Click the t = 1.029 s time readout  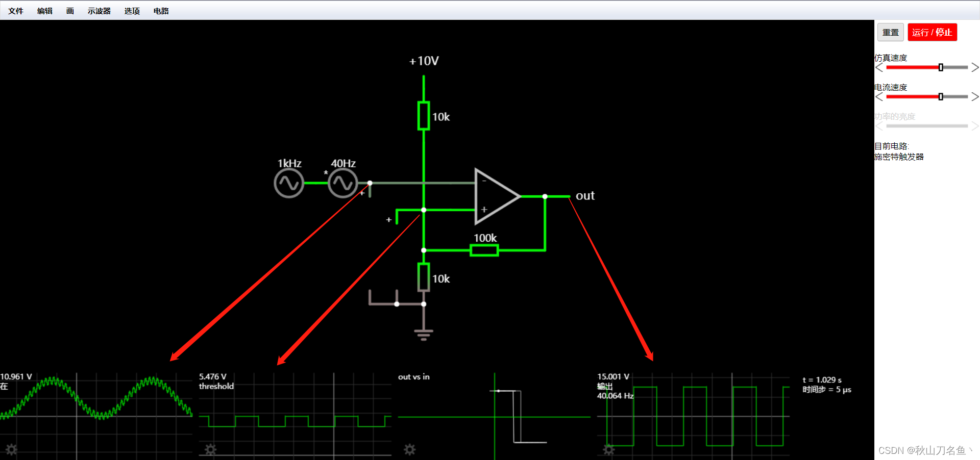coord(822,380)
